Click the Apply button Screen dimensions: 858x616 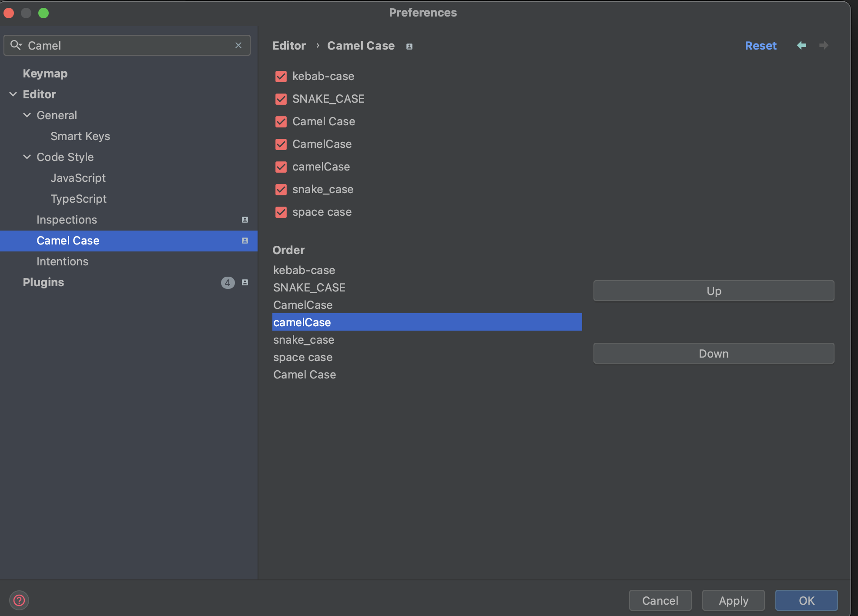[733, 600]
